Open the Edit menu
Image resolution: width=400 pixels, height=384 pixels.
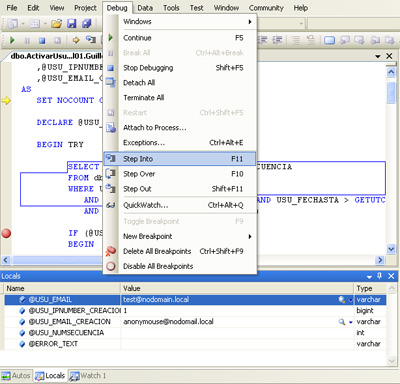33,8
